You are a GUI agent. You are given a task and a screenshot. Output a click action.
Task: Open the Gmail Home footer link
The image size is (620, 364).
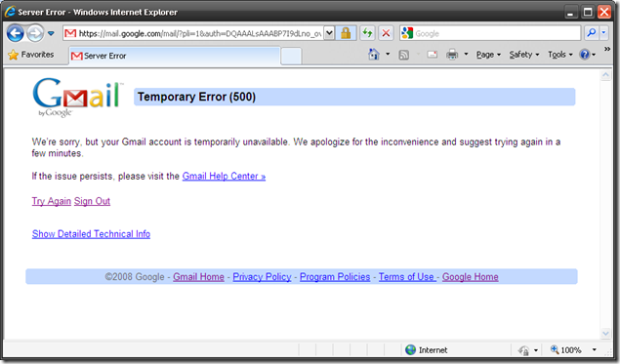tap(198, 276)
